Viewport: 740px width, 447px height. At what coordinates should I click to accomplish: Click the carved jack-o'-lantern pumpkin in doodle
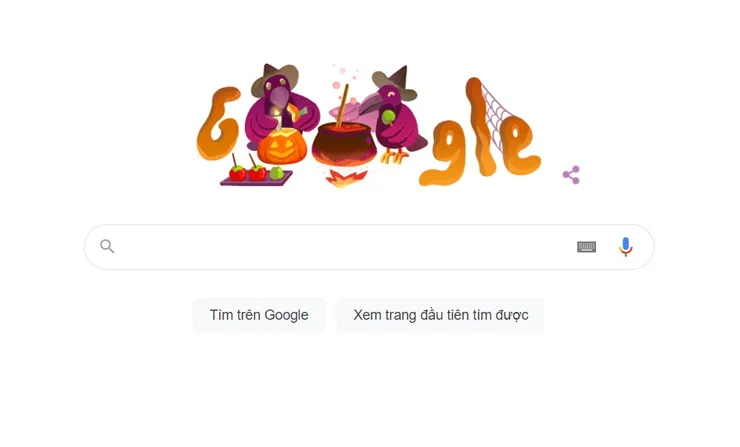(282, 147)
